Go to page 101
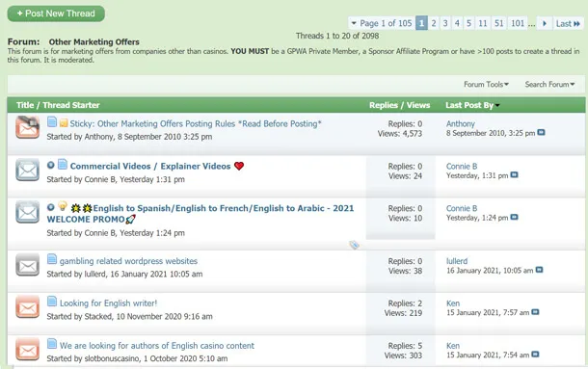The height and width of the screenshot is (369, 588). coord(518,23)
